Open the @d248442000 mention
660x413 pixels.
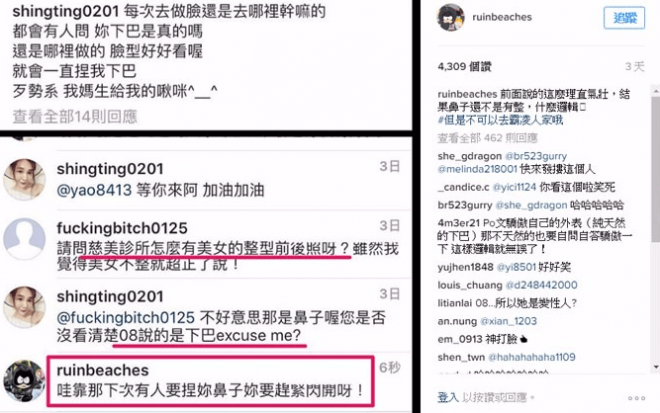(x=541, y=285)
